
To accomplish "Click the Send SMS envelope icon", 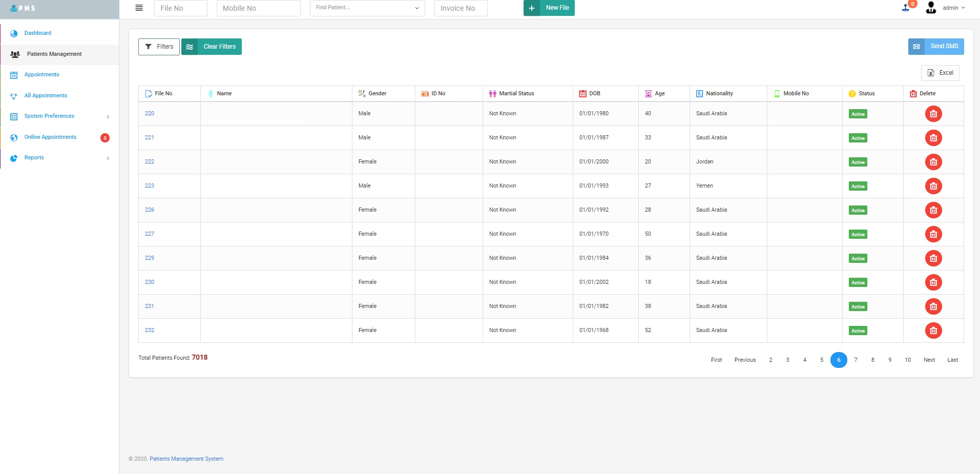I will click(916, 47).
